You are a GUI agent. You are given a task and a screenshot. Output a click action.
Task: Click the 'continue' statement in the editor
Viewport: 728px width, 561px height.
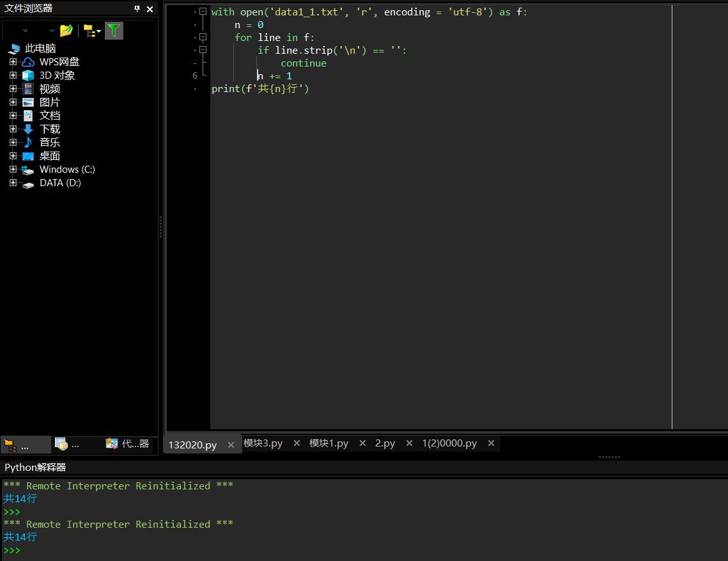pos(303,63)
